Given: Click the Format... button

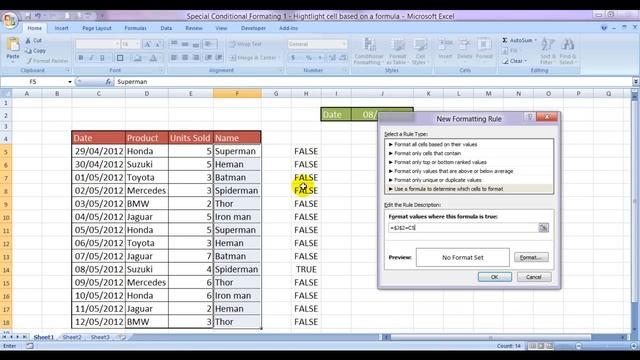Looking at the screenshot, I should (531, 258).
